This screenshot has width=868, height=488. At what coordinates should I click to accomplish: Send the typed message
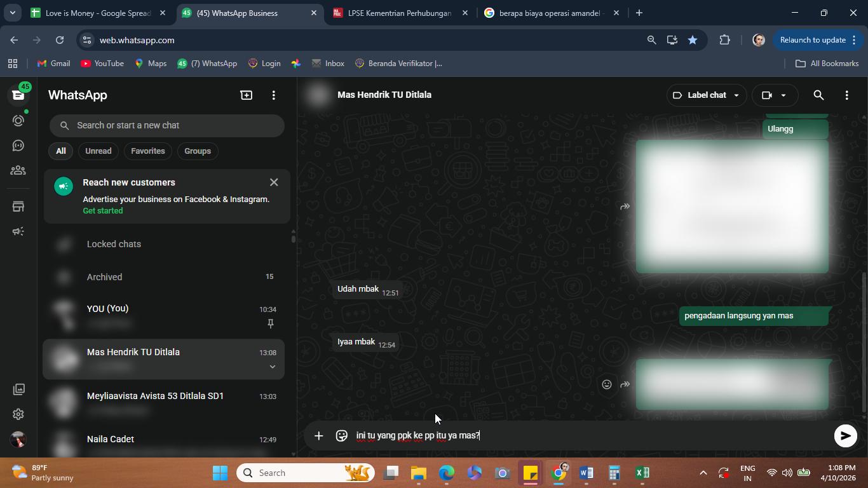845,435
